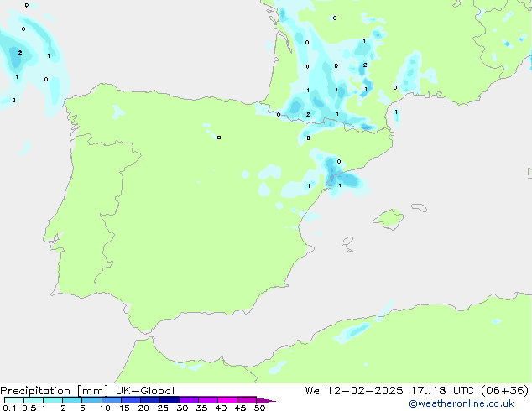Click legend label "50"
532x411 pixels.
coord(259,408)
